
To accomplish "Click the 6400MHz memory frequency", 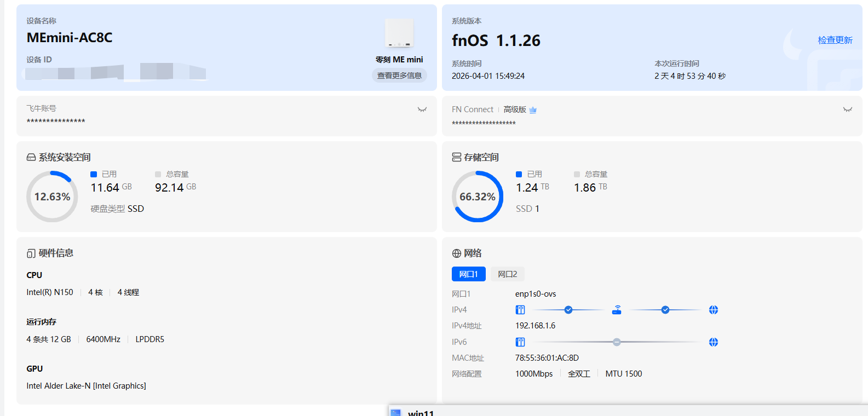I will (x=103, y=339).
